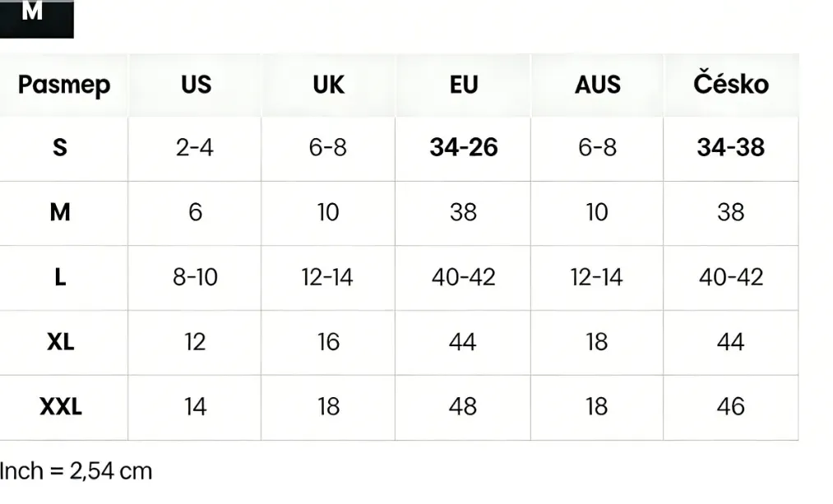Select the 8-10 US size cell

(195, 277)
